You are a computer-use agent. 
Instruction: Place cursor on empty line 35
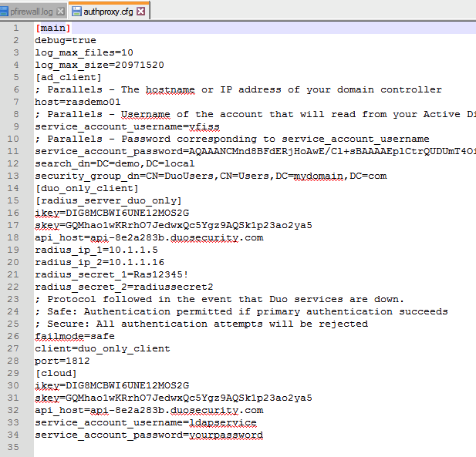(x=255, y=447)
